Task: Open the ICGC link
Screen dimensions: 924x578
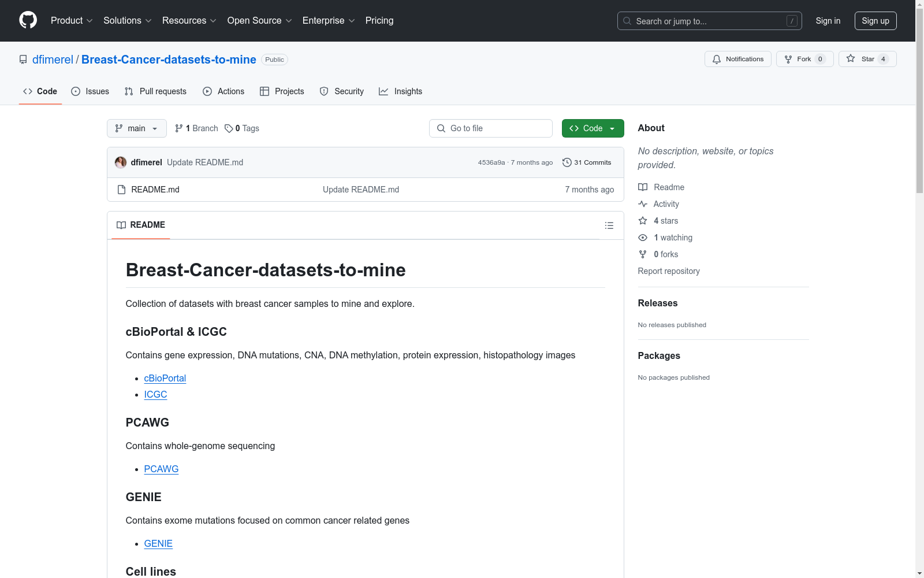Action: click(x=155, y=394)
